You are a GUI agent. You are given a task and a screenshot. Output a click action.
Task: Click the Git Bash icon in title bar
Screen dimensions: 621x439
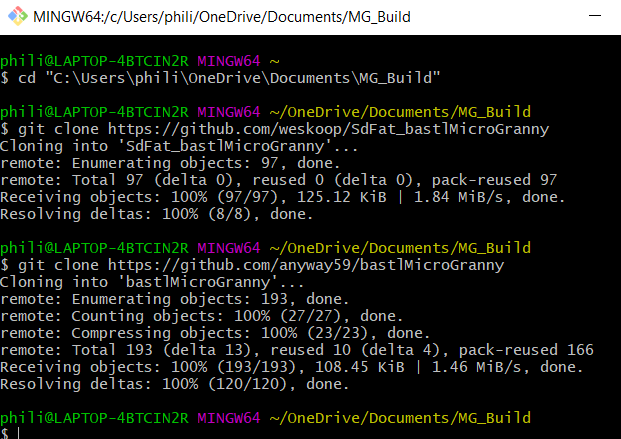(16, 18)
